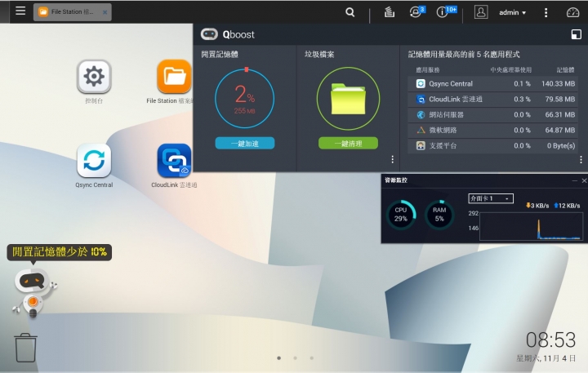Go to third desktop page dot
The width and height of the screenshot is (588, 373).
tap(312, 358)
